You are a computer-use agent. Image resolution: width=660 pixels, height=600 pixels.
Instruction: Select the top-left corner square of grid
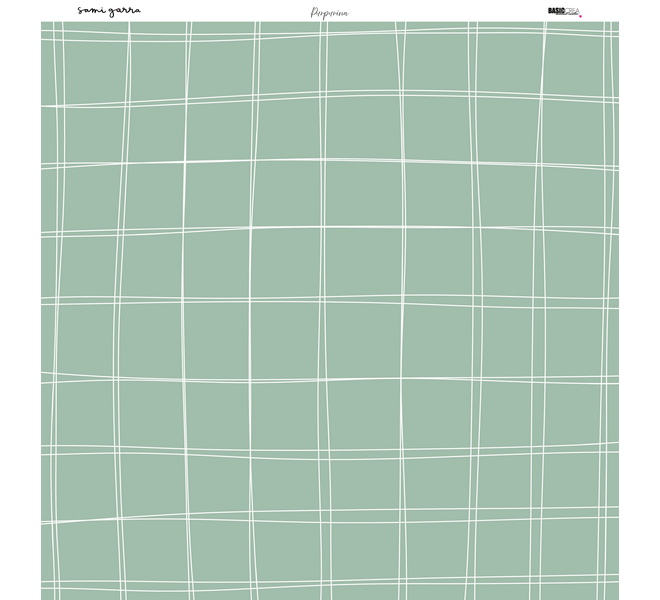[48, 27]
